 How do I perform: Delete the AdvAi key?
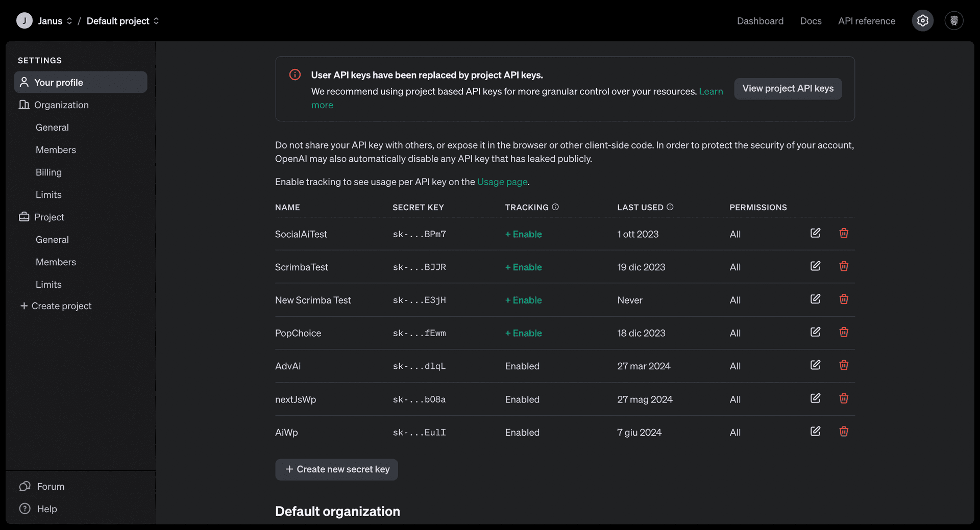[x=844, y=365]
